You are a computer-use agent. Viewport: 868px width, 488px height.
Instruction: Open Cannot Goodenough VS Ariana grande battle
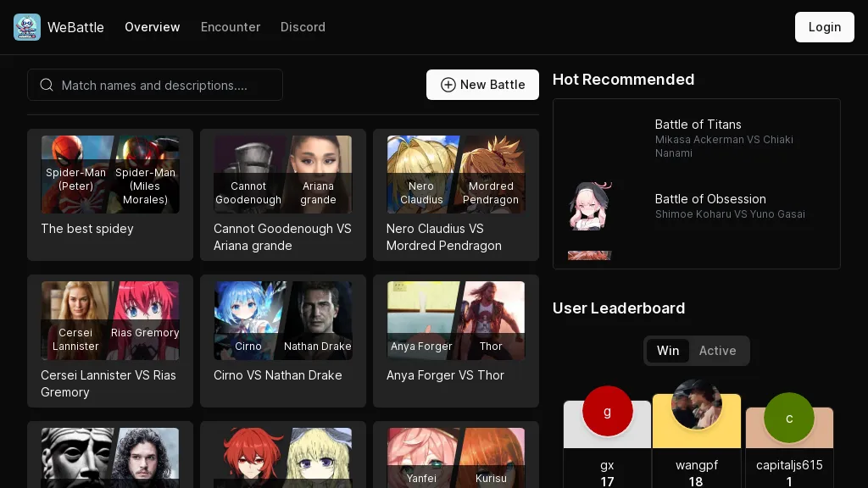(x=283, y=195)
